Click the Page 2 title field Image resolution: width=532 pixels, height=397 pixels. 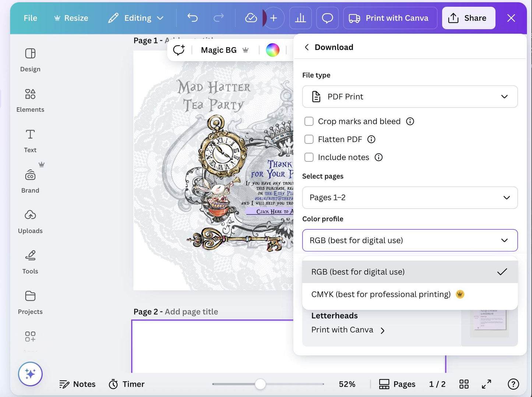(191, 312)
